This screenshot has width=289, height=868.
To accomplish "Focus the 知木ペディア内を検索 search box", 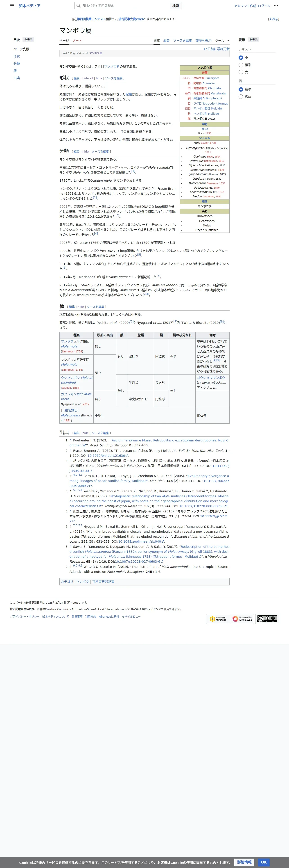I will tap(122, 5).
